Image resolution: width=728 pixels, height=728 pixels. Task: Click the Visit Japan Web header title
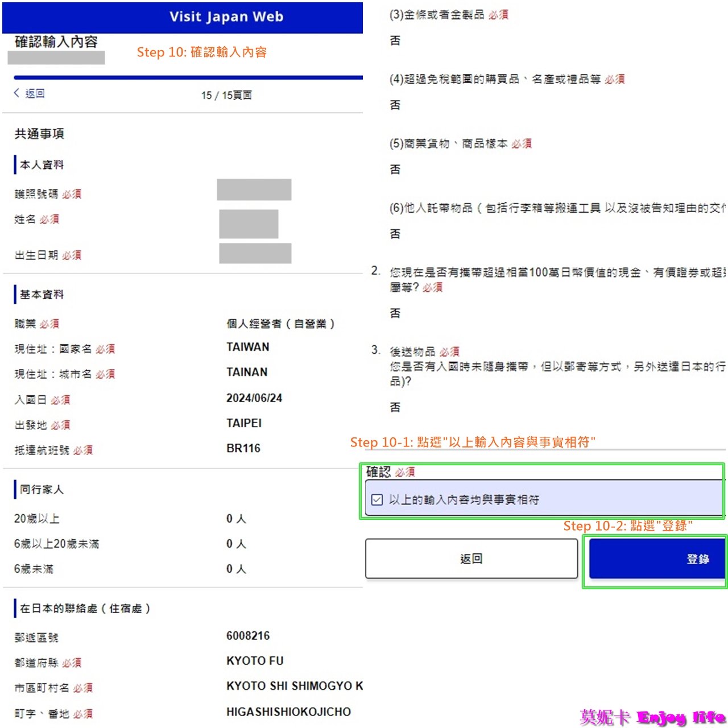point(226,16)
